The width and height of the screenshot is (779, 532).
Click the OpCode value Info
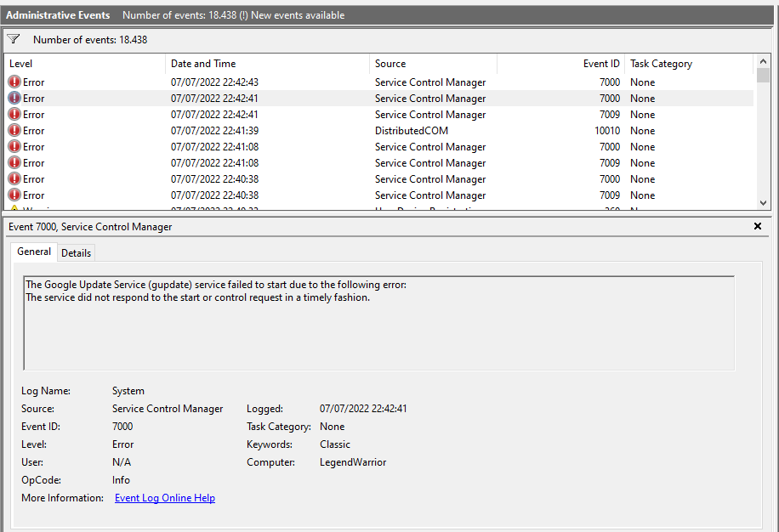point(121,480)
